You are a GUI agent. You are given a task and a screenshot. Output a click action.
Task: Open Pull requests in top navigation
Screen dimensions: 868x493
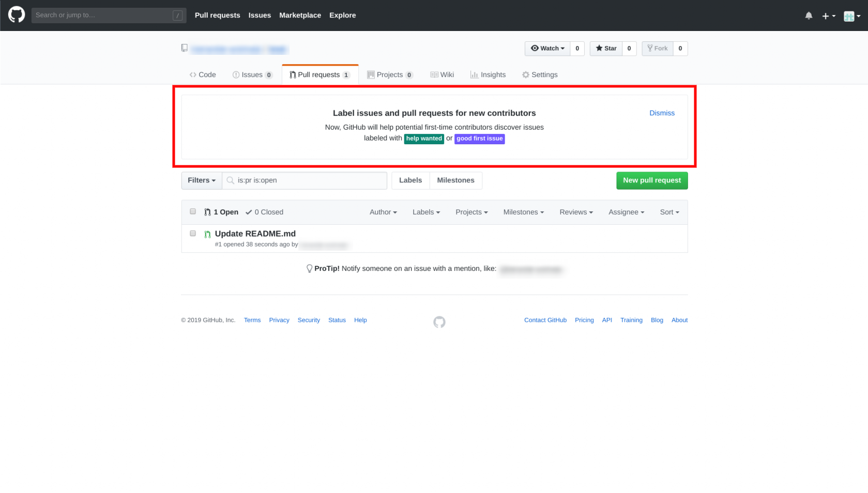coord(217,16)
